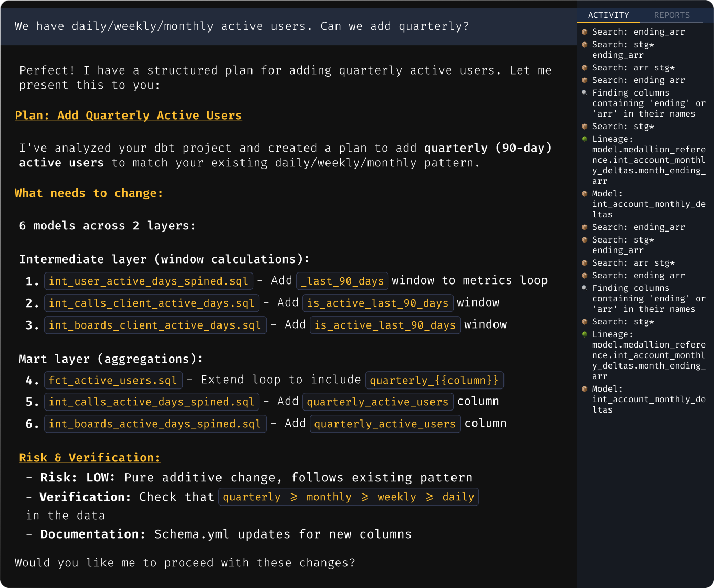This screenshot has height=588, width=714.
Task: Click magnifier icon beside first 'Finding columns' entry
Action: click(x=585, y=93)
